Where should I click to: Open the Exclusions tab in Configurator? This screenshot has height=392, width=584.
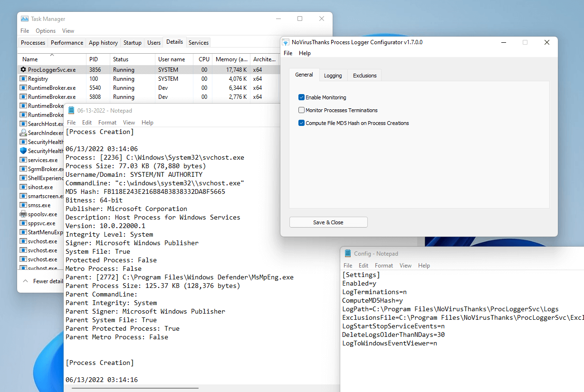365,76
